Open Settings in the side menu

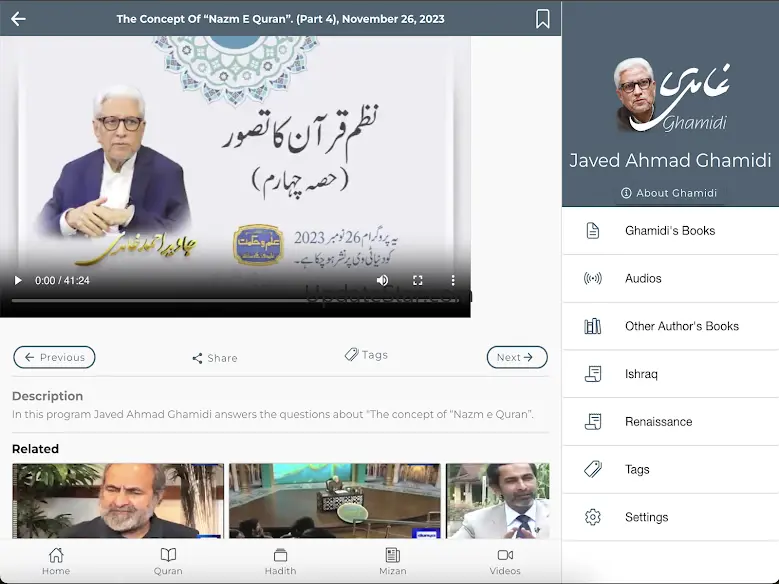(x=670, y=517)
